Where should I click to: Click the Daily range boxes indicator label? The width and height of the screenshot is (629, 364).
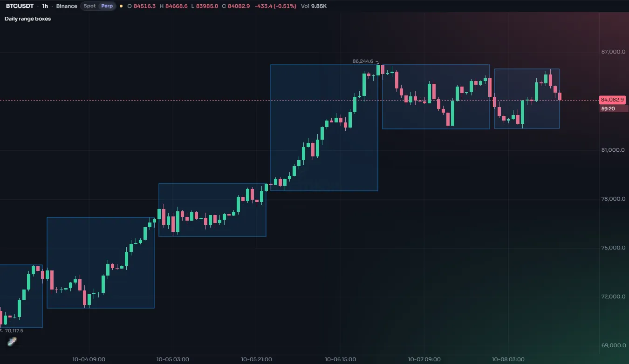(x=28, y=19)
